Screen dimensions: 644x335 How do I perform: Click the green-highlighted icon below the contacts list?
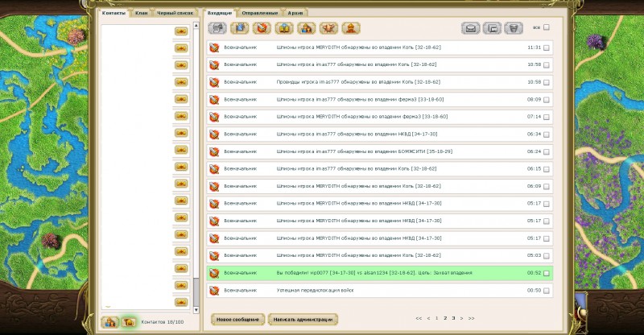[129, 322]
